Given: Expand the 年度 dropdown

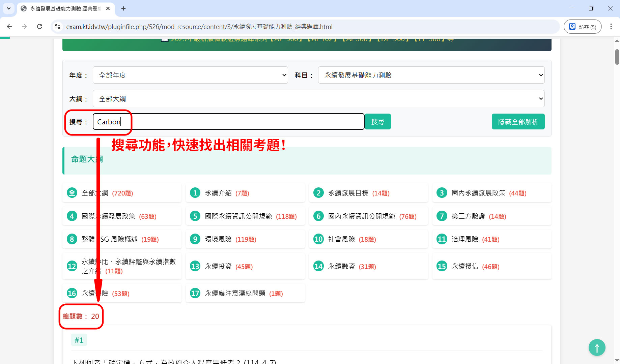Looking at the screenshot, I should tap(190, 75).
